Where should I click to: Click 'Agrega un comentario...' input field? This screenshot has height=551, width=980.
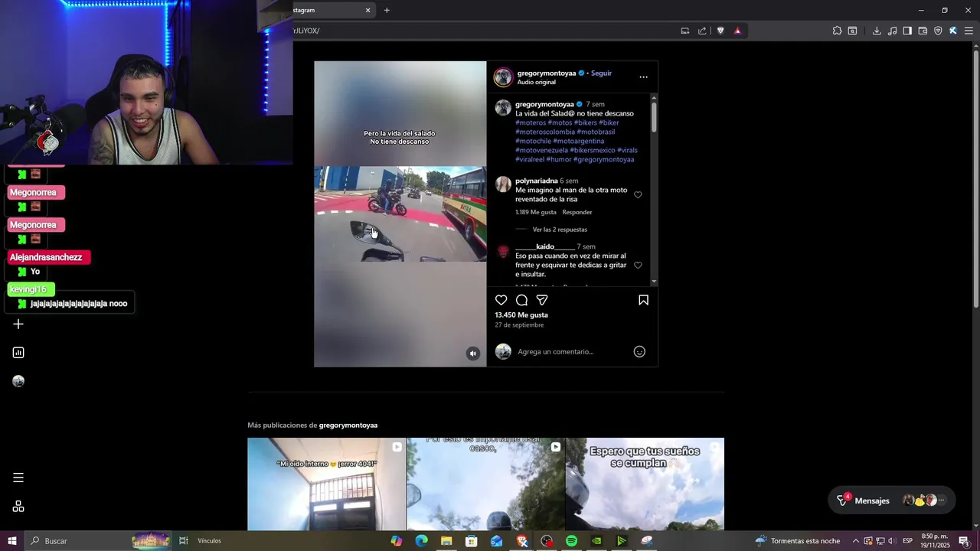(571, 351)
